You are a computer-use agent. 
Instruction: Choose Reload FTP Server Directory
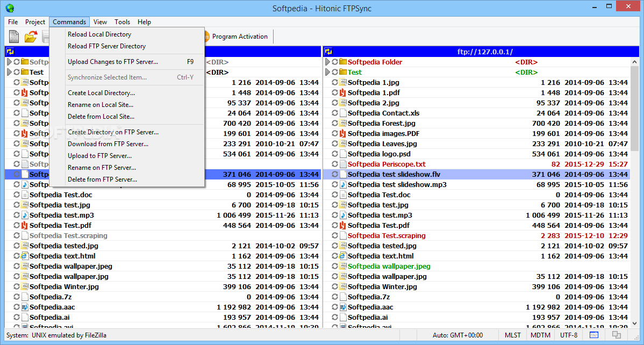pos(126,46)
